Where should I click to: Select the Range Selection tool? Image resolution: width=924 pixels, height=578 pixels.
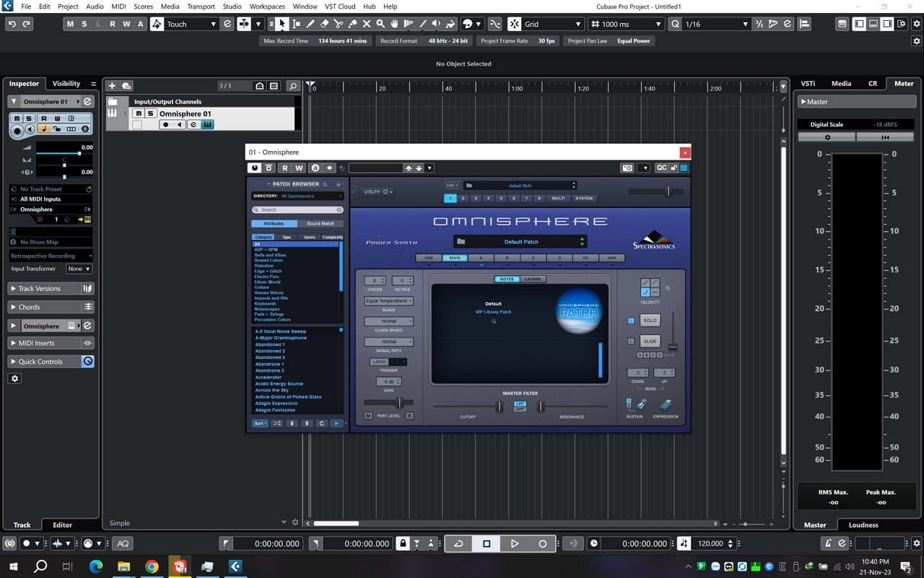click(297, 24)
